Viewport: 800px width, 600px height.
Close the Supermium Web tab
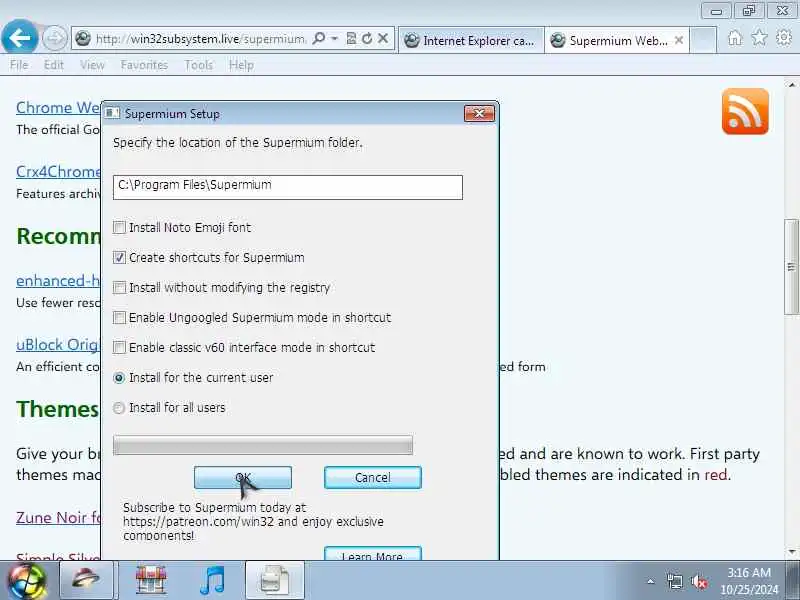[679, 40]
